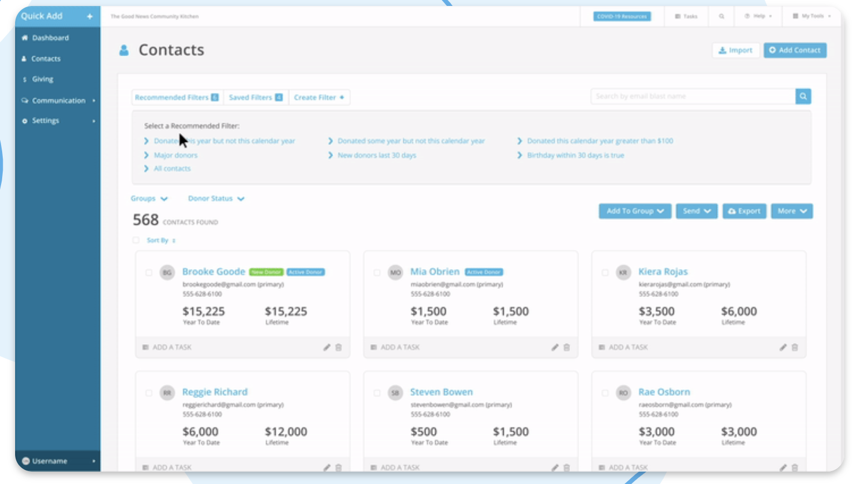
Task: Click Add a Task on Brooke Goode's card
Action: (x=167, y=347)
